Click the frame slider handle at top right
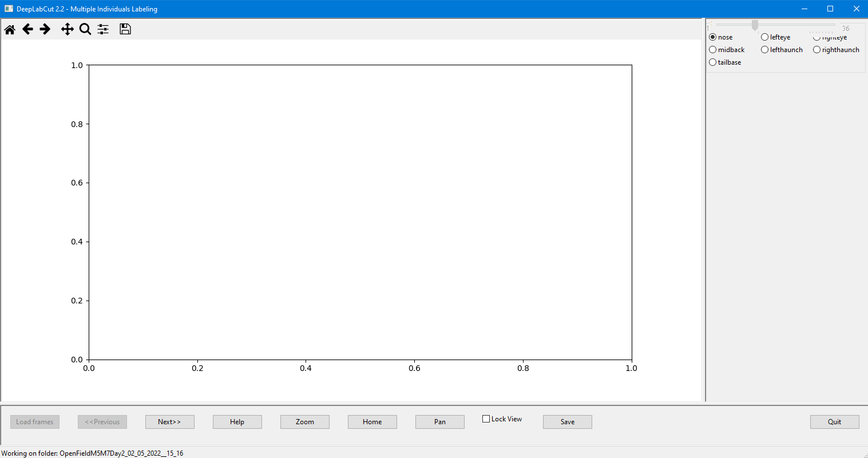Viewport: 868px width, 458px height. pos(754,25)
